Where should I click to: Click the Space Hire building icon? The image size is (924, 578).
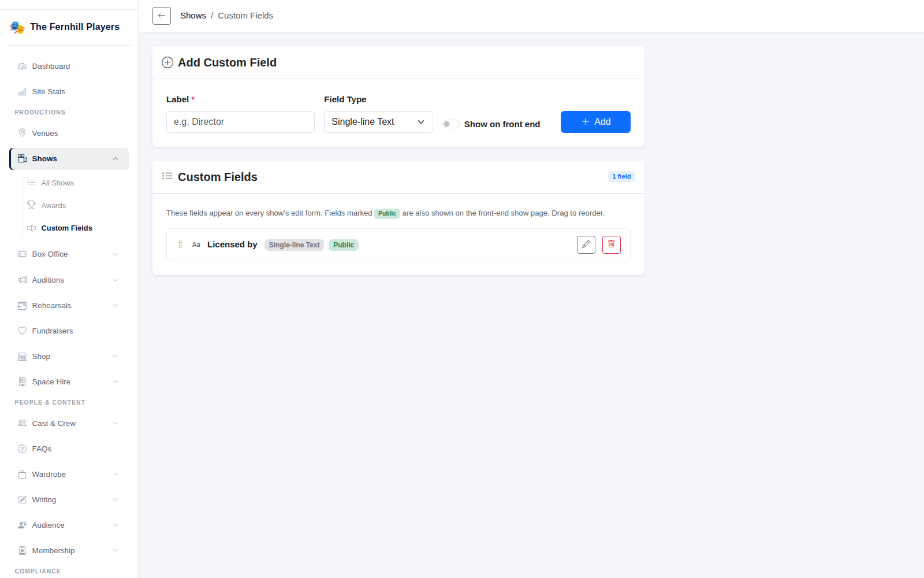(x=22, y=381)
